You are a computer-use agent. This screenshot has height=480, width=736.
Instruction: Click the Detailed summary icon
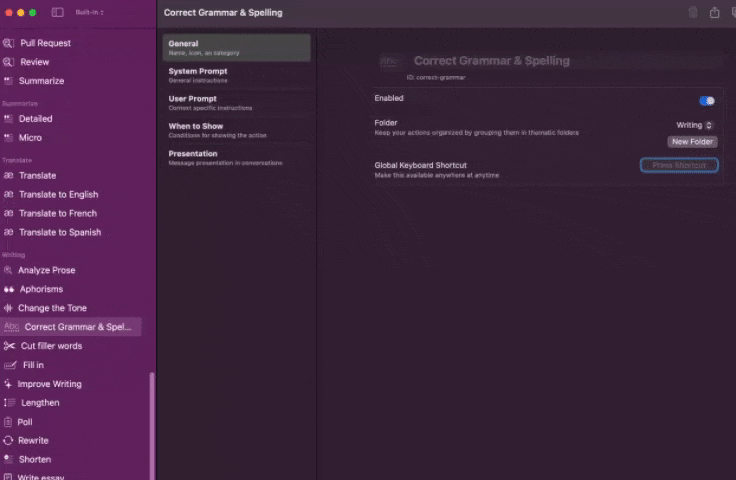coord(8,119)
